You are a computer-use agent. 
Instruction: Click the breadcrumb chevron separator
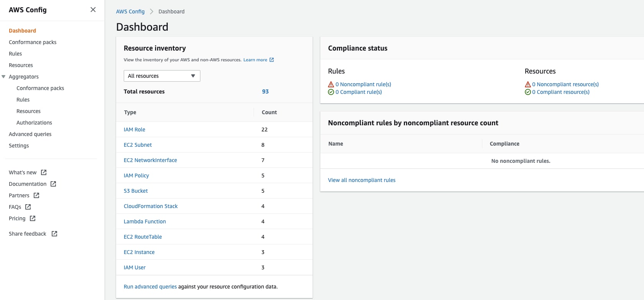(x=152, y=11)
